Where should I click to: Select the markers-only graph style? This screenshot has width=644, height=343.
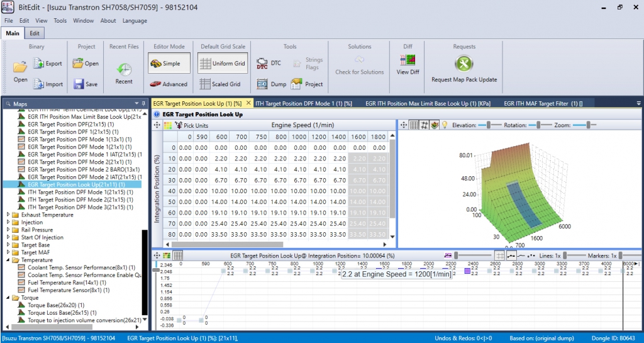tap(531, 256)
